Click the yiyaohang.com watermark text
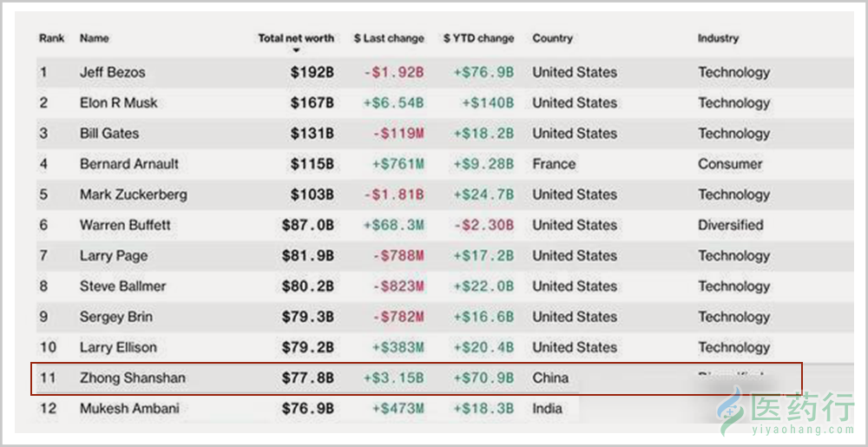The image size is (868, 447). [x=802, y=430]
